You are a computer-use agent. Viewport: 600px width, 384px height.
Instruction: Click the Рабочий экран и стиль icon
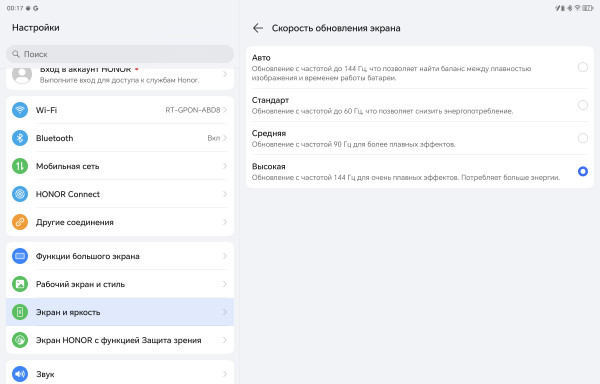(20, 284)
